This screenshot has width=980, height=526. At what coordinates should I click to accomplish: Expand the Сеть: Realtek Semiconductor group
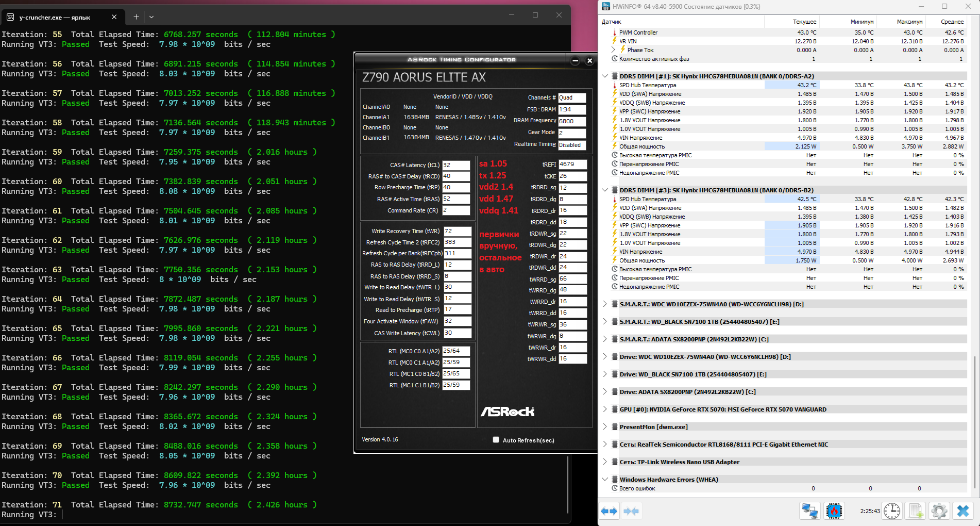tap(605, 445)
